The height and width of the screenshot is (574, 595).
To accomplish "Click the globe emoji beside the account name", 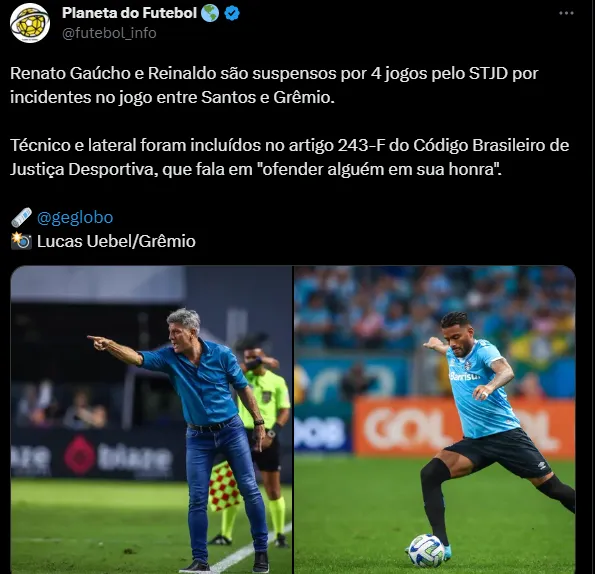I will coord(210,13).
